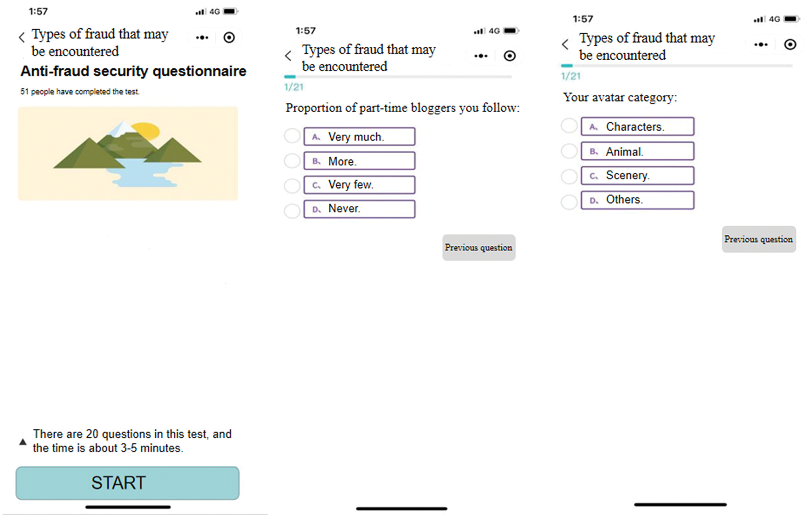Screen dimensions: 812x517
Task: Open three-dots menu on the start screen
Action: 202,38
